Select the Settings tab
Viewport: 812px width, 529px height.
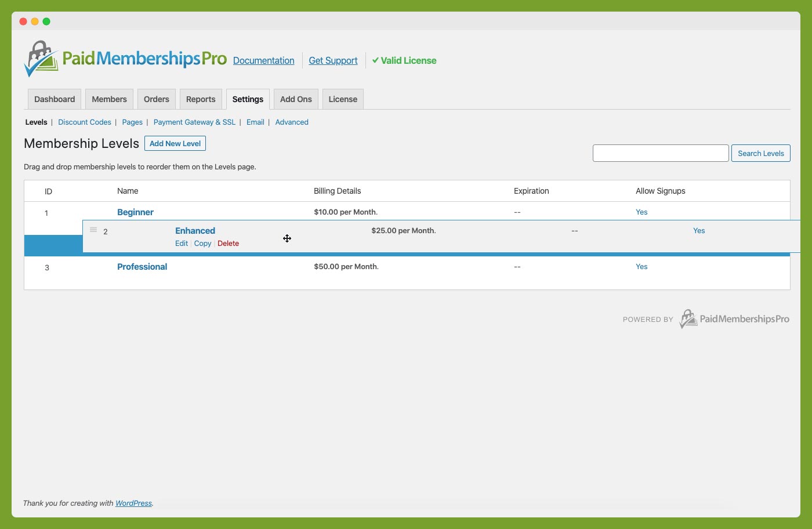248,99
